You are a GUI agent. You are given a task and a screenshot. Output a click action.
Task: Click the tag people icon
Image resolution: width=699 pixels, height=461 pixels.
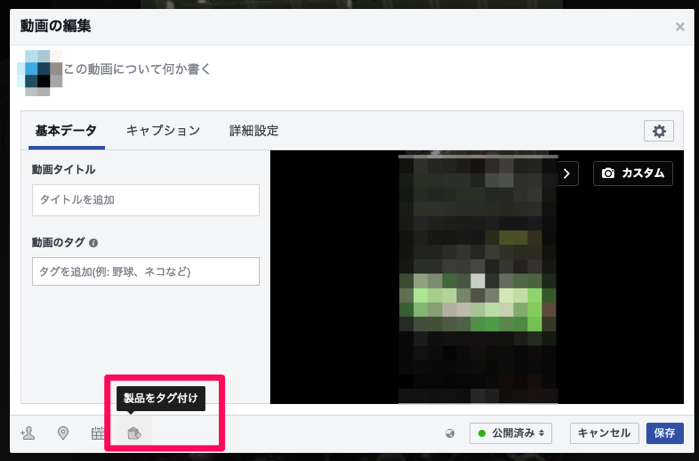(x=28, y=433)
